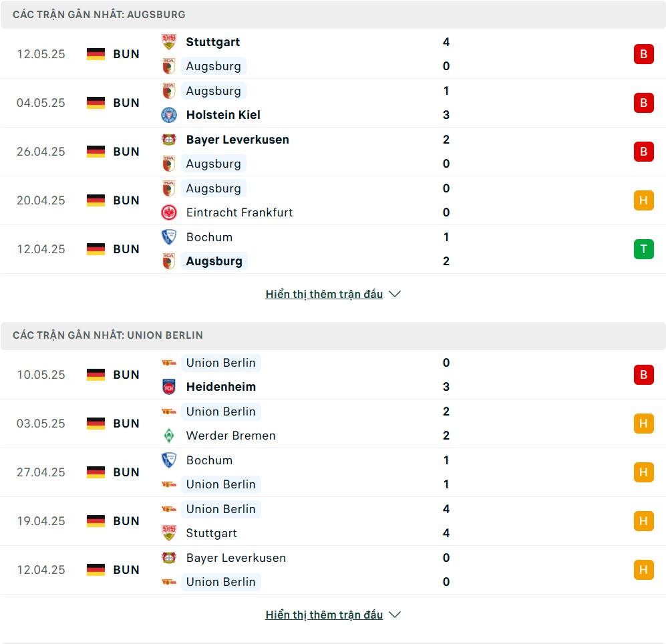Viewport: 666px width, 644px height.
Task: Click the Eintracht Frankfurt club crest
Action: pyautogui.click(x=168, y=212)
